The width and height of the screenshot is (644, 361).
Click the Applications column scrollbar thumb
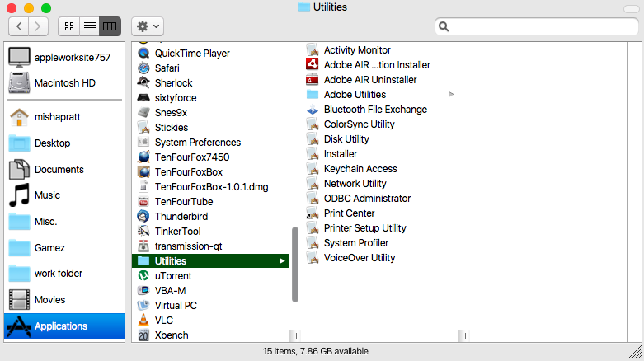295,265
